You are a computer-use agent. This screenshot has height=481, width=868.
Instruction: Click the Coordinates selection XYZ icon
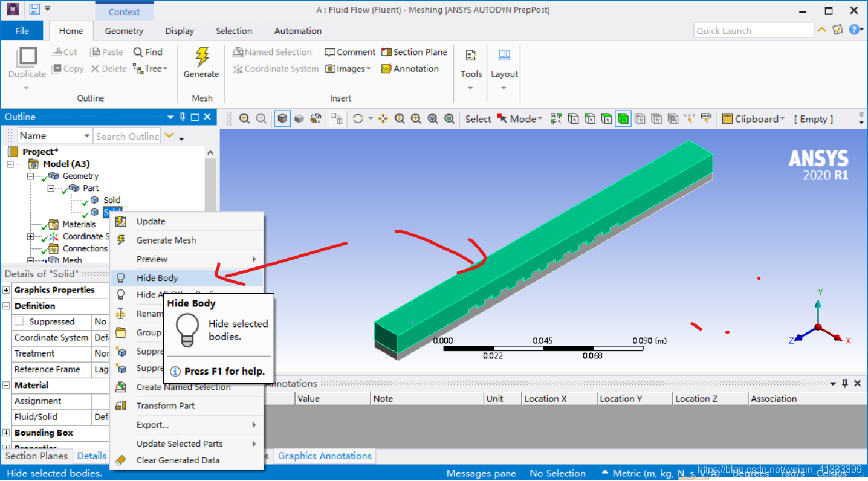689,119
